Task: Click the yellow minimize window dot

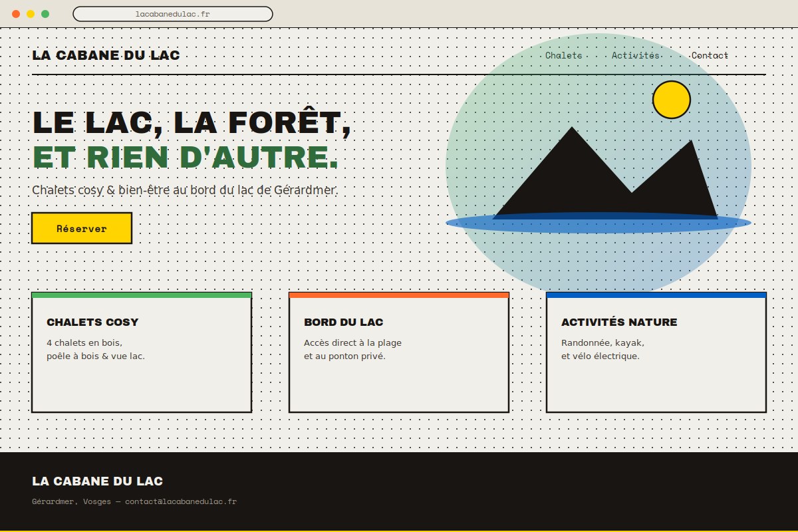Action: coord(31,14)
